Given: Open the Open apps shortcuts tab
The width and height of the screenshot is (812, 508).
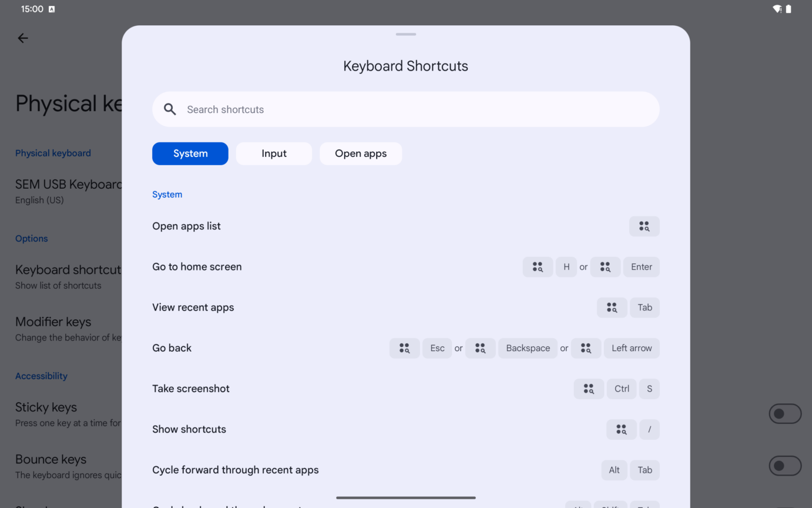Looking at the screenshot, I should (360, 153).
